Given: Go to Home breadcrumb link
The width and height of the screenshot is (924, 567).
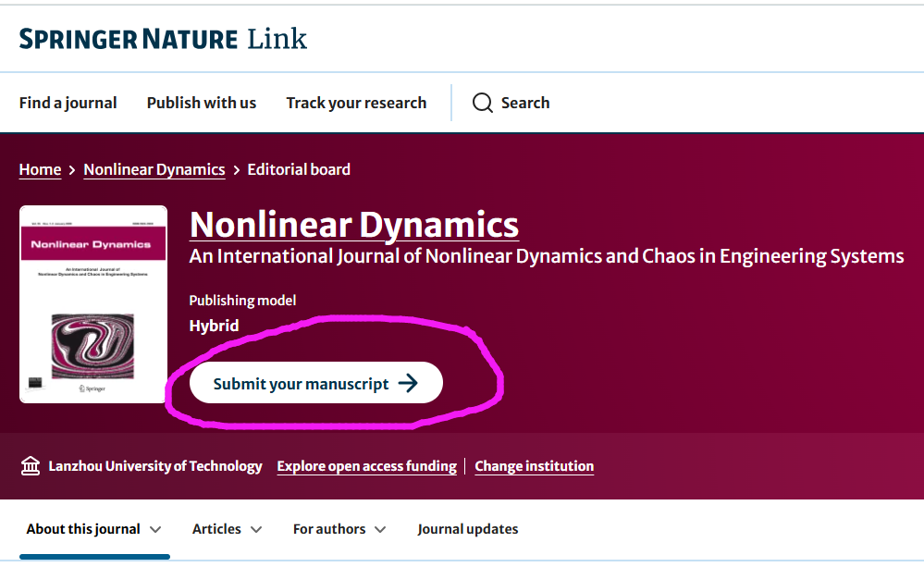Looking at the screenshot, I should (40, 169).
